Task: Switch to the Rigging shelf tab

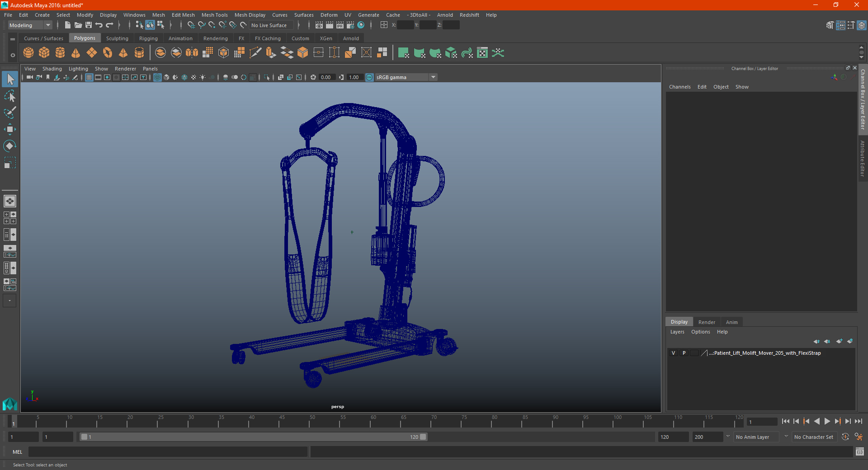Action: click(148, 38)
